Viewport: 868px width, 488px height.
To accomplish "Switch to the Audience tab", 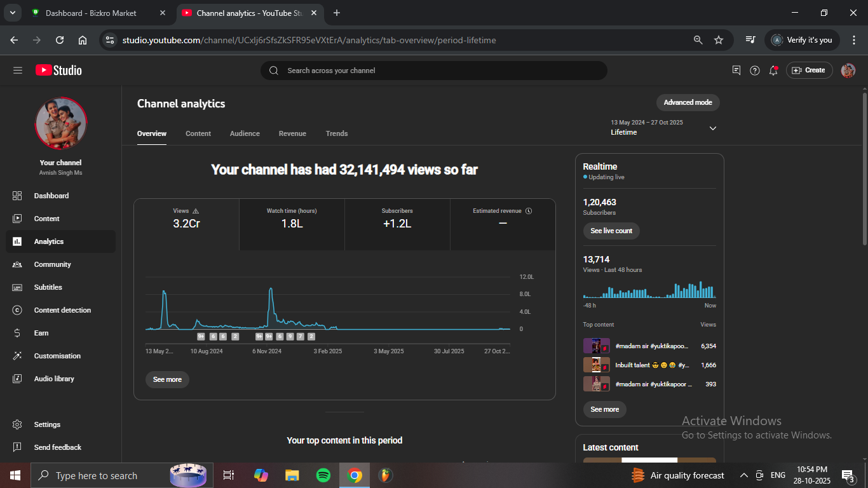I will (245, 133).
